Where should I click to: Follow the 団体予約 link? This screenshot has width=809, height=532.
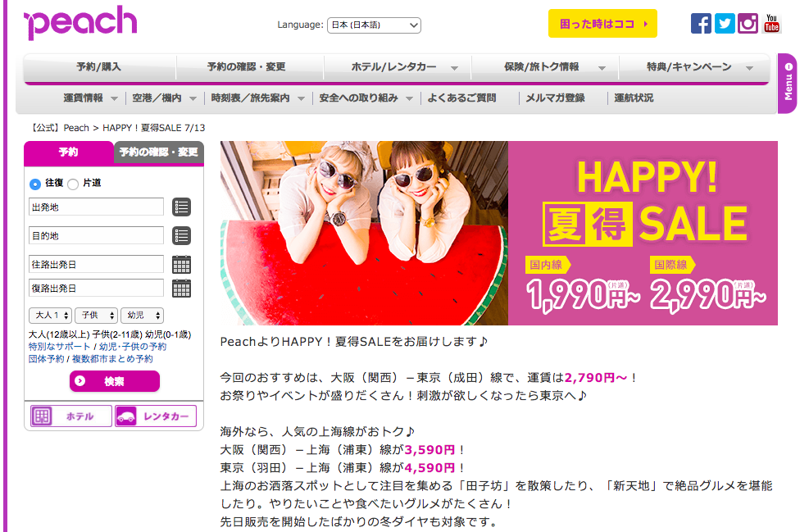click(x=47, y=359)
